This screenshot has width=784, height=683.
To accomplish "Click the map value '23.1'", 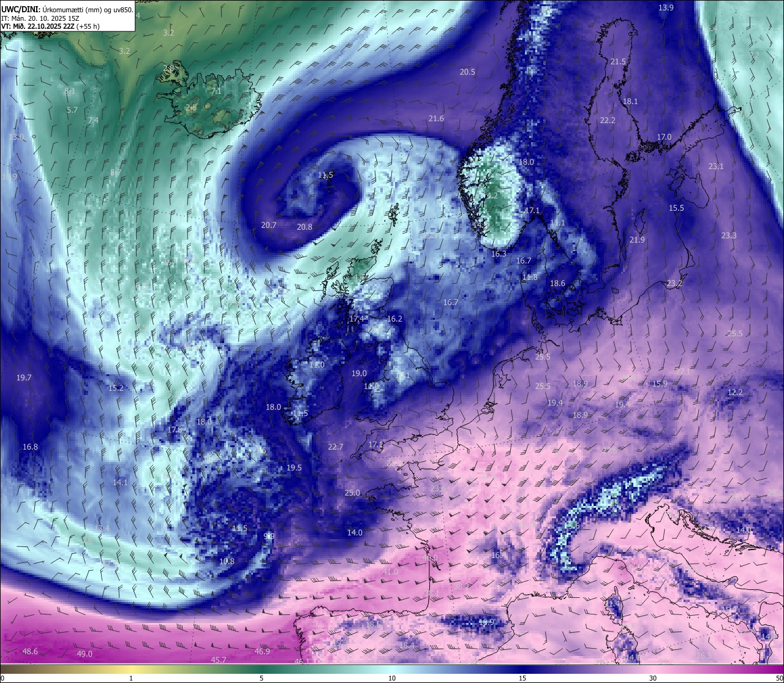I will click(x=716, y=166).
